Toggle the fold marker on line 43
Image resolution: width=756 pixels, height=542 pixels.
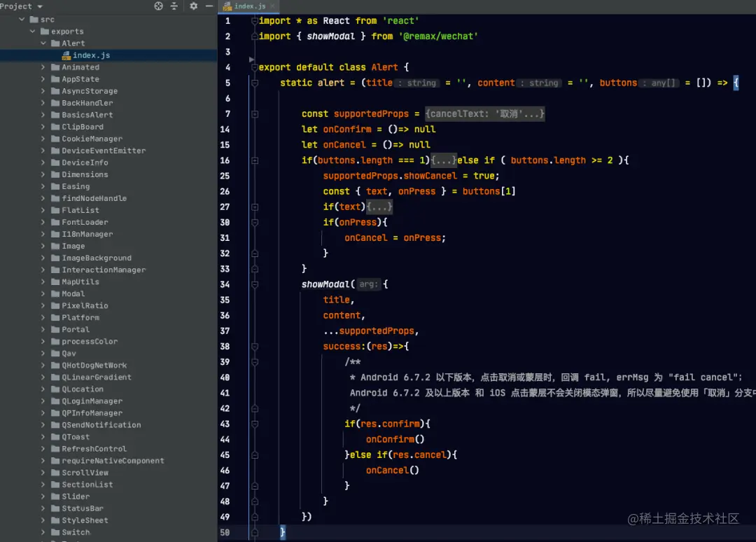pyautogui.click(x=255, y=424)
